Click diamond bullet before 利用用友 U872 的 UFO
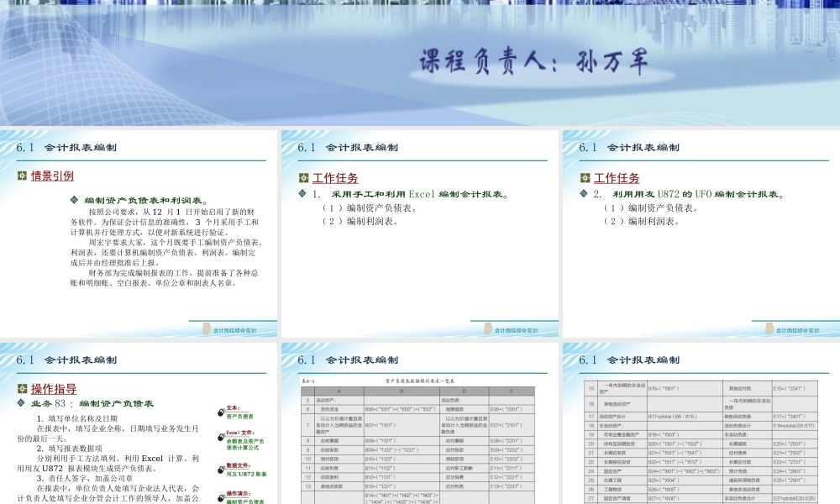 [x=584, y=193]
